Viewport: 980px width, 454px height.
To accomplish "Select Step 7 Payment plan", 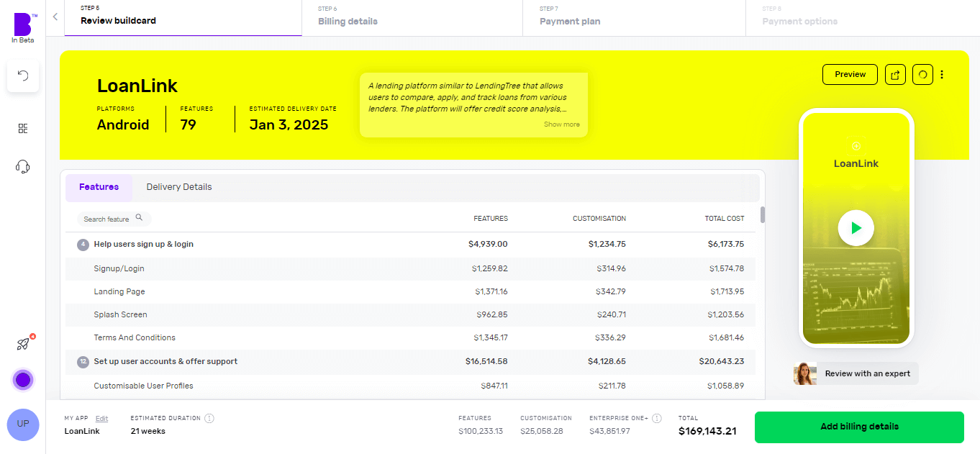I will click(x=634, y=17).
